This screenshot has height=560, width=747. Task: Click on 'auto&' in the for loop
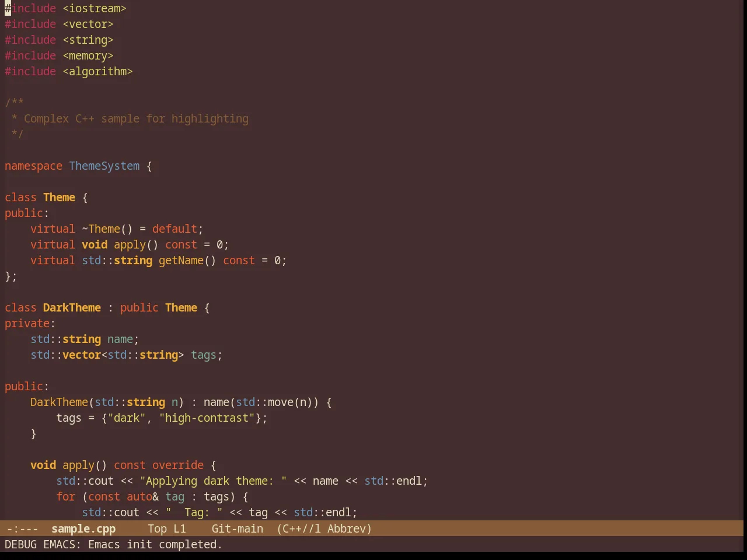point(142,496)
